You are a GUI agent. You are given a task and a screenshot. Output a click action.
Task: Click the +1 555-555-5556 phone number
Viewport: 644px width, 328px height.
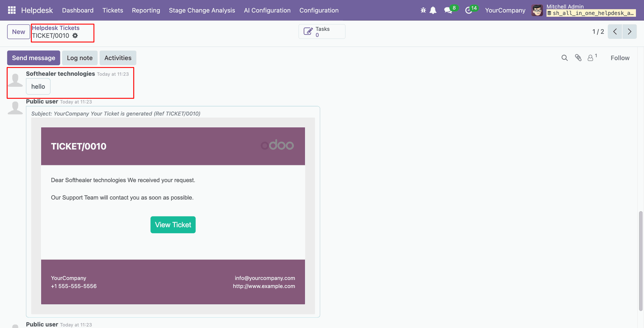74,286
